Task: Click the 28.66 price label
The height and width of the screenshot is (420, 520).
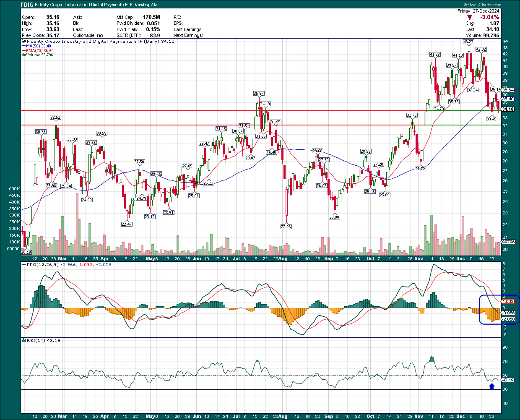Action: click(317, 151)
